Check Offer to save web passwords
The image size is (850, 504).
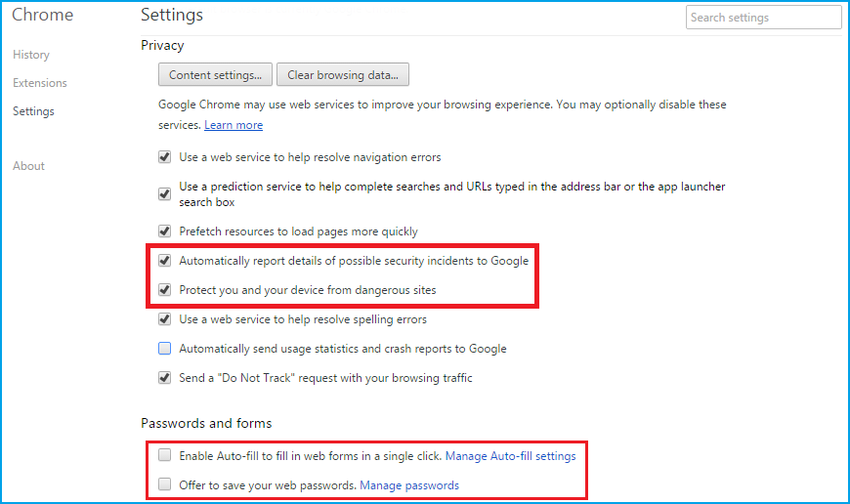coord(165,484)
